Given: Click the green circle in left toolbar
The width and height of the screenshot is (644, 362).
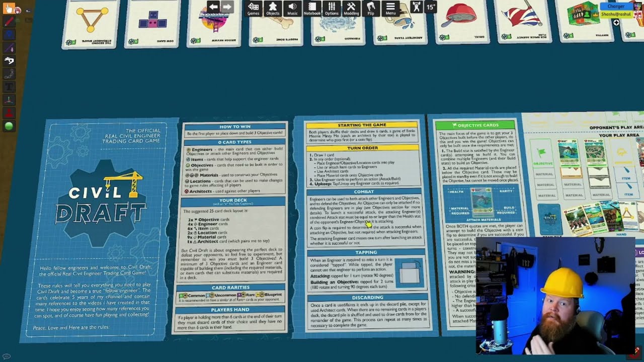Looking at the screenshot, I should coord(9,126).
